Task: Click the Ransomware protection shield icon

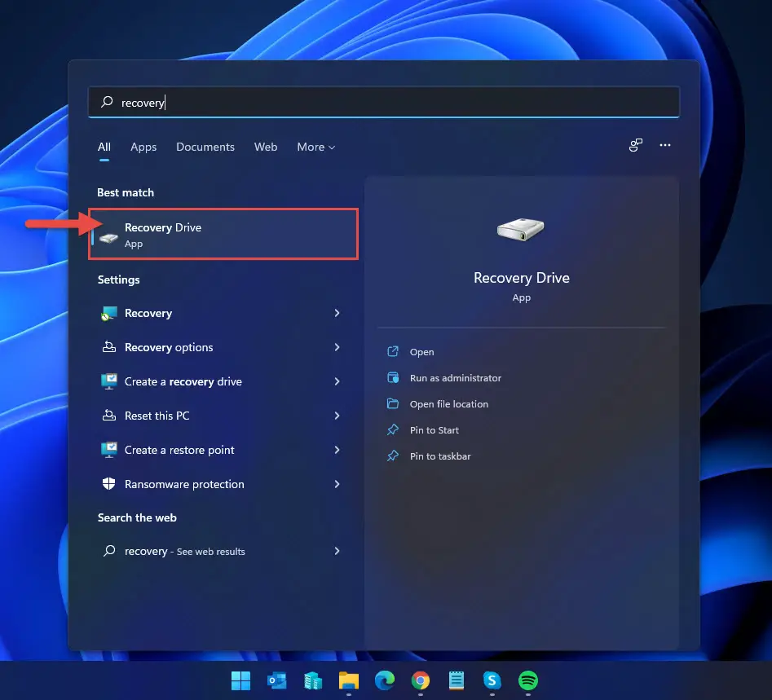Action: click(x=108, y=484)
